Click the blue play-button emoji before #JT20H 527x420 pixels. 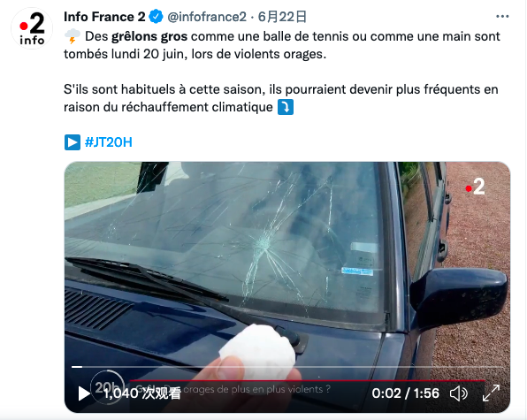point(73,142)
